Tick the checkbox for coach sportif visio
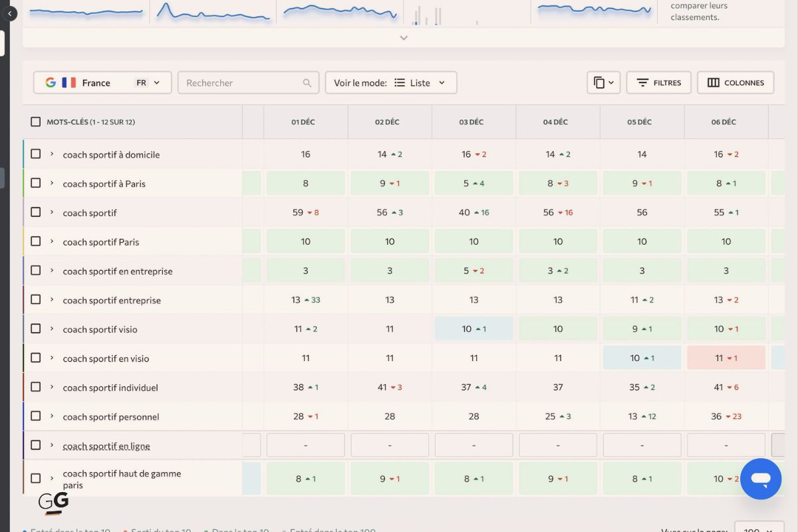798x532 pixels. pos(36,329)
